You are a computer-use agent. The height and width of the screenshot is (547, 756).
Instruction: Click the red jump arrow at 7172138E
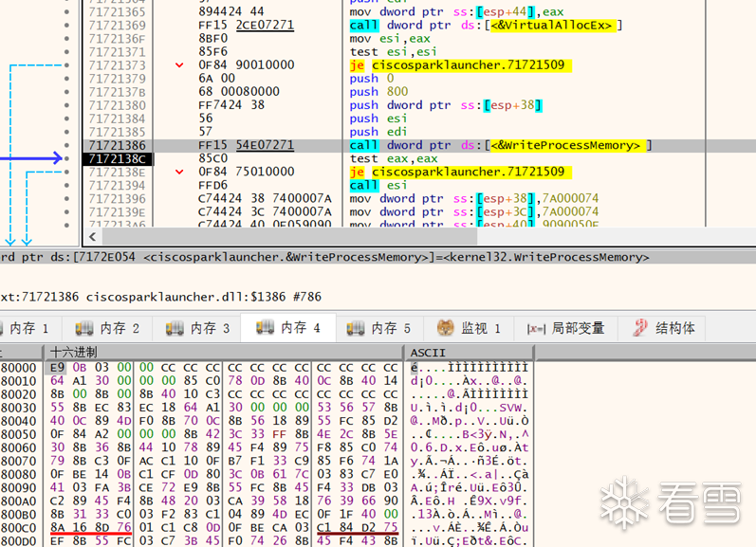click(x=179, y=172)
